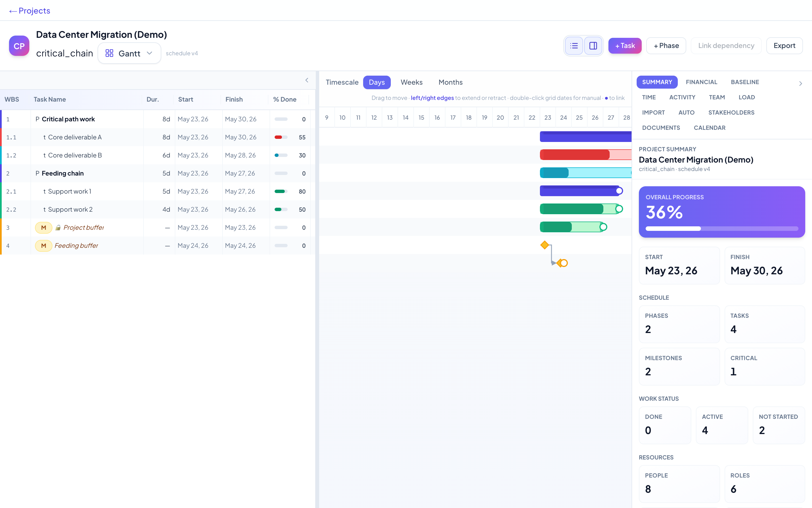Click the Overall Progress bar
The width and height of the screenshot is (812, 508).
pos(722,229)
